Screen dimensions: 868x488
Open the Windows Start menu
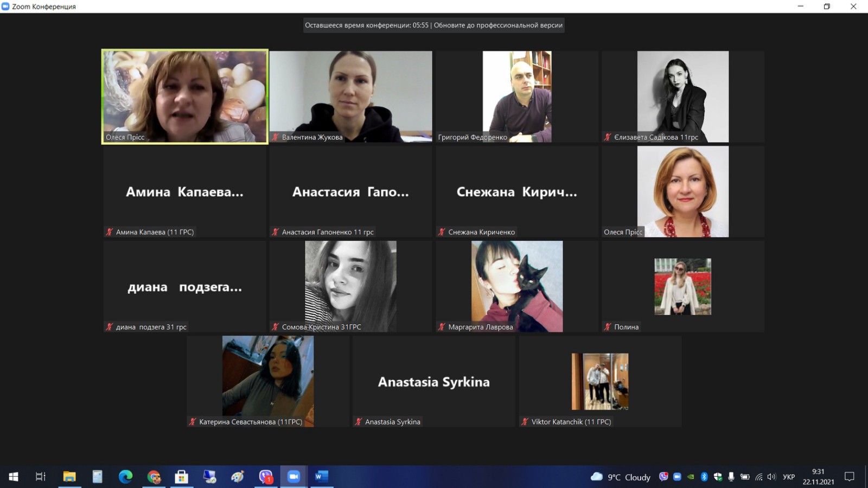pyautogui.click(x=14, y=477)
